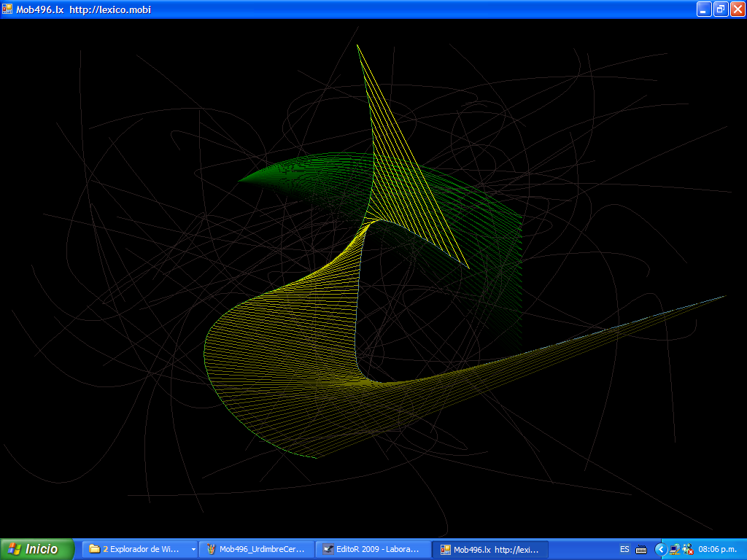Screen dimensions: 747x560
Task: Switch to Mob496_UrdimbreCer taskbar window
Action: tap(257, 549)
